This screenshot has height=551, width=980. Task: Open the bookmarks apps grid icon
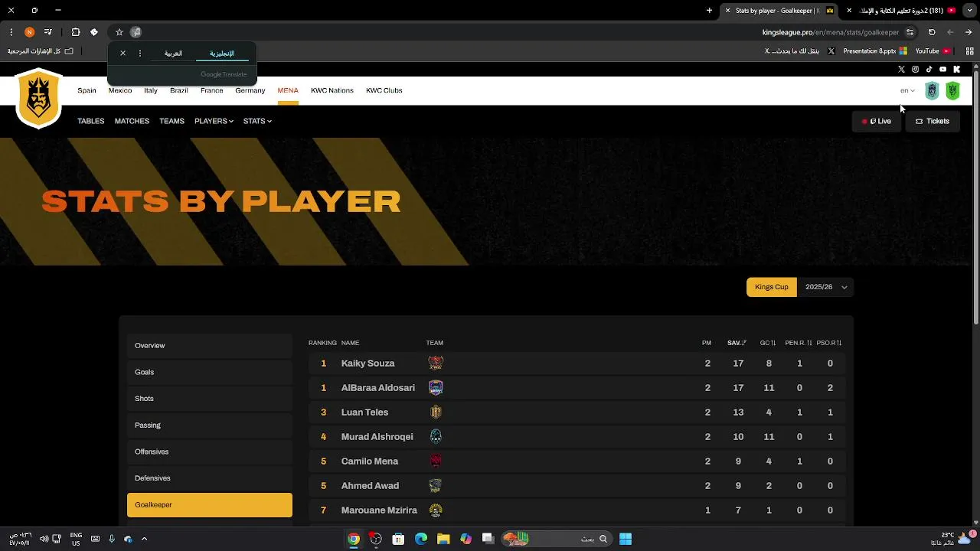969,51
